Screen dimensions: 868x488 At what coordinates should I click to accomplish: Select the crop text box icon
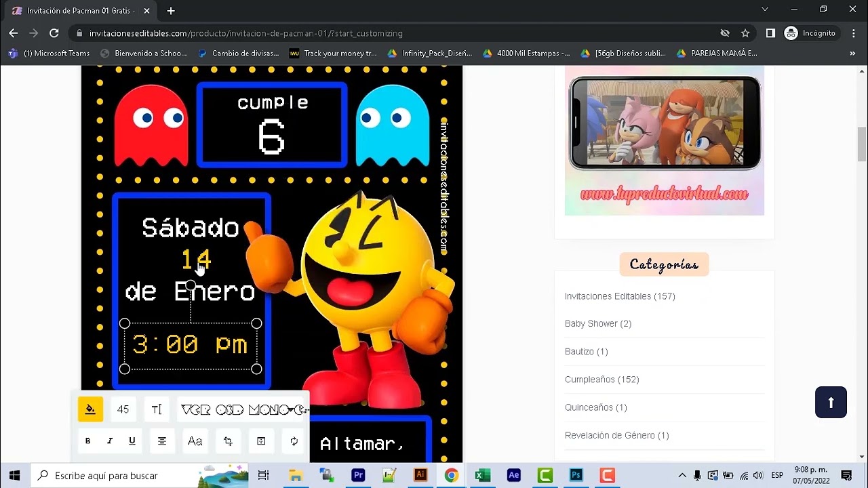(228, 441)
